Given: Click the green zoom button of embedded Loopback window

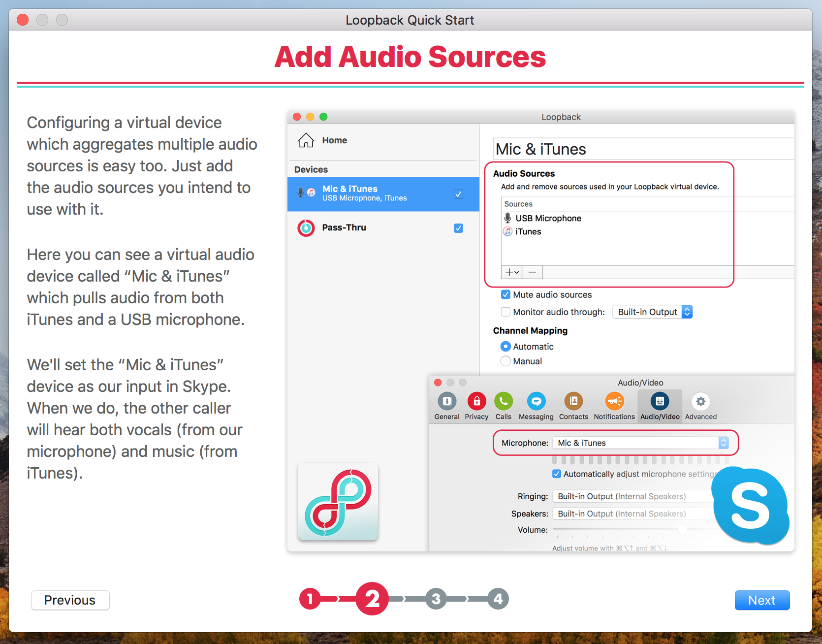Looking at the screenshot, I should tap(323, 117).
